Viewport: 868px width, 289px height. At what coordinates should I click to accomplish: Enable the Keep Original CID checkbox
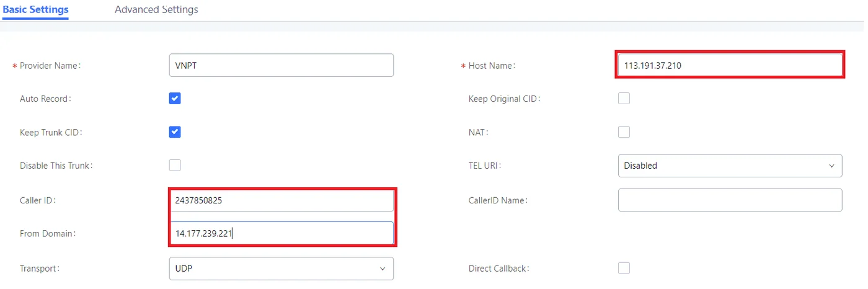(624, 99)
